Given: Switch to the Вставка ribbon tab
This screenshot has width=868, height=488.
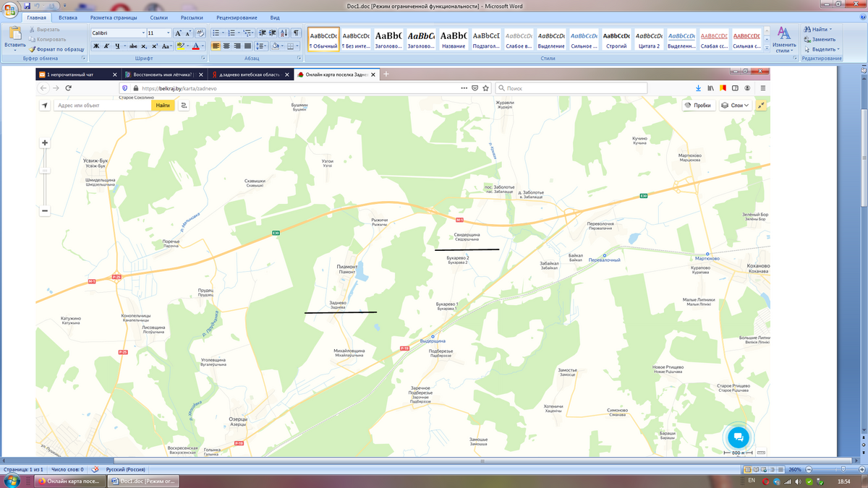Looking at the screenshot, I should [x=68, y=17].
